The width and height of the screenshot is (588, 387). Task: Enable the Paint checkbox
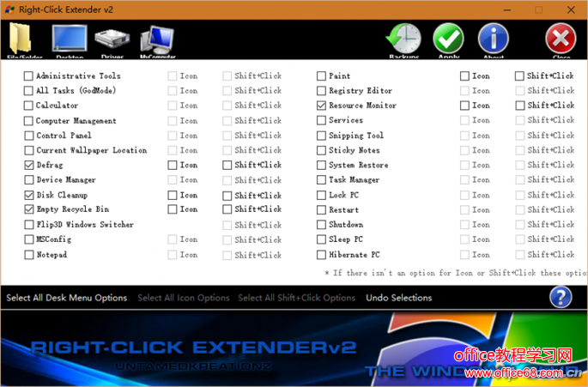click(x=321, y=76)
